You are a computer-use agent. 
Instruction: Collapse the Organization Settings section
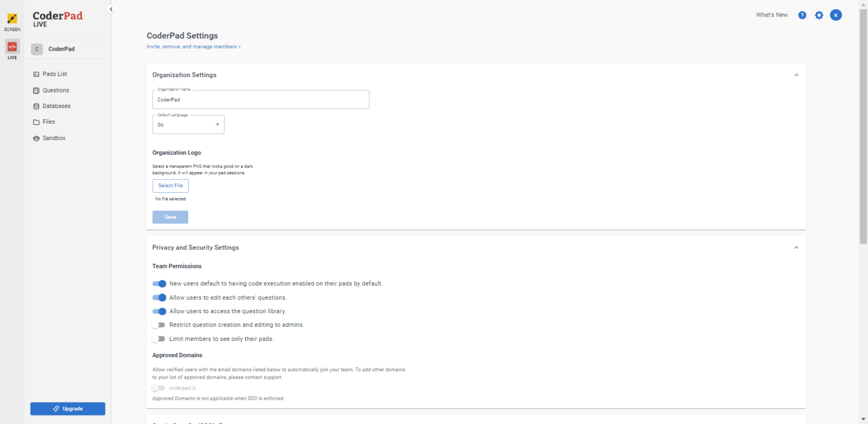tap(796, 75)
